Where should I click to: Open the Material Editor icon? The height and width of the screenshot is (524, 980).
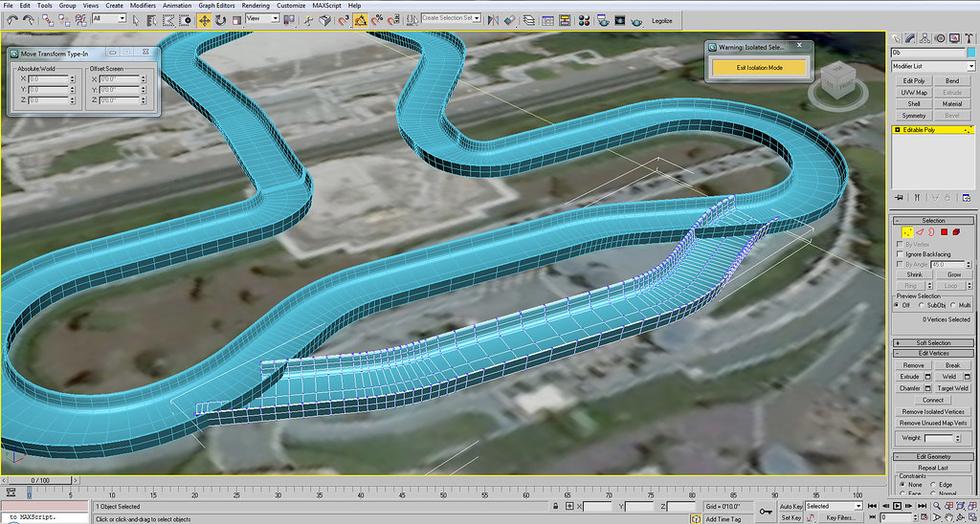[585, 21]
